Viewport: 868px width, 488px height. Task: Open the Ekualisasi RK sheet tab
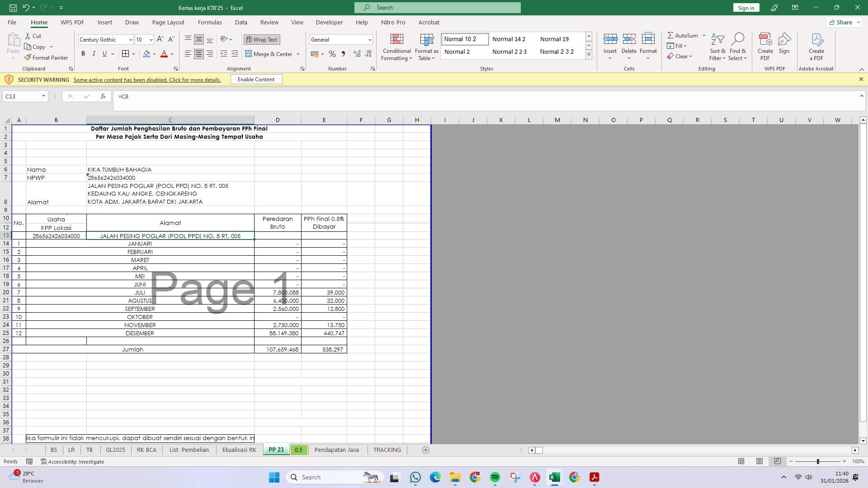point(239,450)
